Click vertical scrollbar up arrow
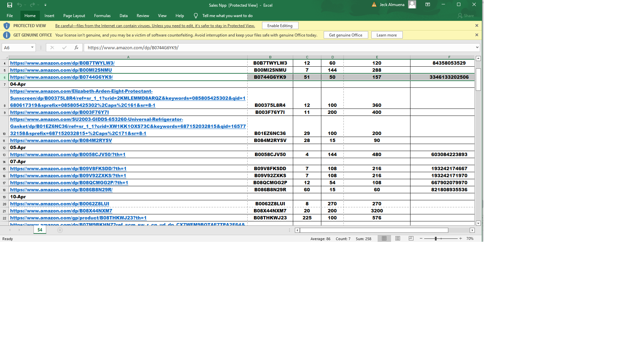Image resolution: width=644 pixels, height=349 pixels. tap(478, 59)
